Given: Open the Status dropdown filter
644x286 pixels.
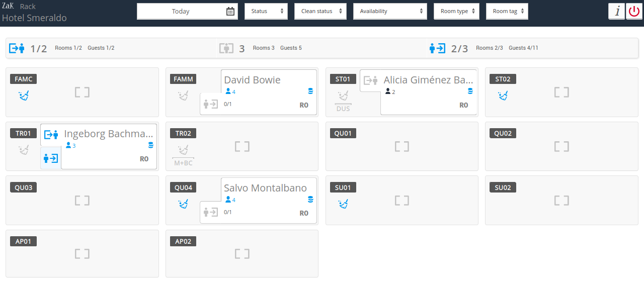Looking at the screenshot, I should point(266,11).
